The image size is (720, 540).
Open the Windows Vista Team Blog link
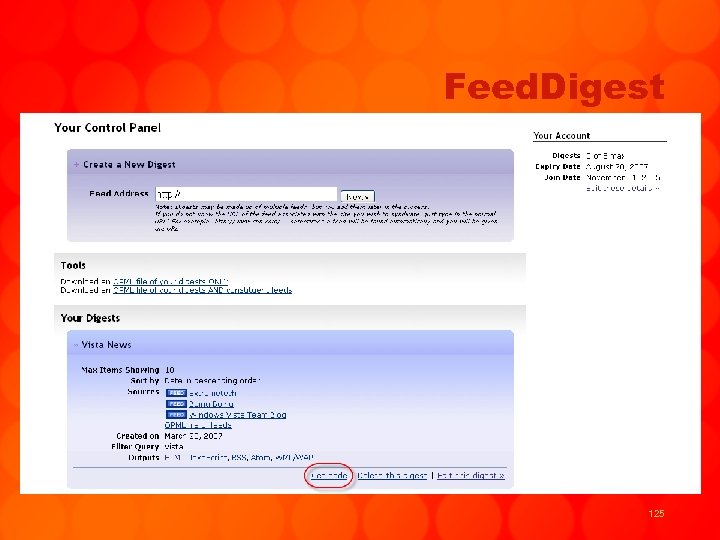click(238, 415)
